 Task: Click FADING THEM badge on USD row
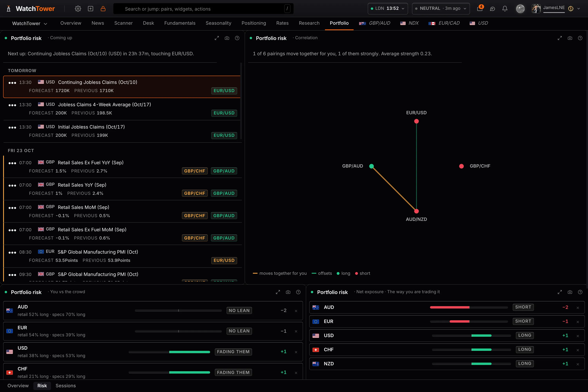coord(233,352)
